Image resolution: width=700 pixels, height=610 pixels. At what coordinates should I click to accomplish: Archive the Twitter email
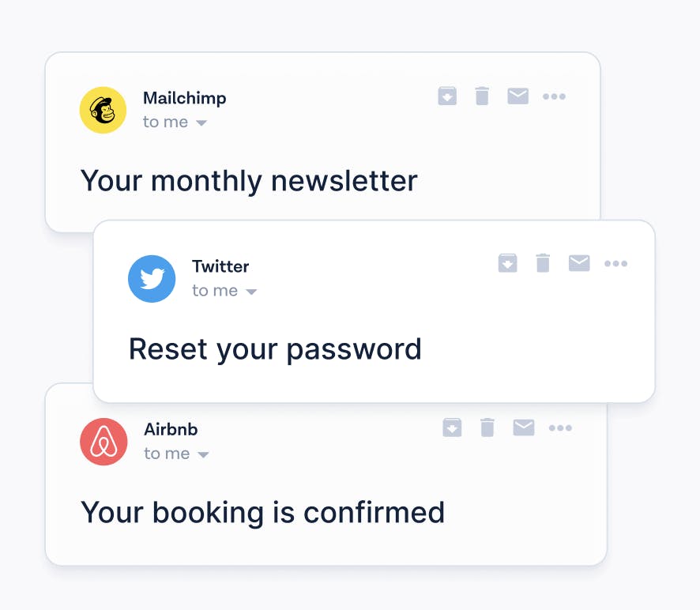(x=507, y=263)
